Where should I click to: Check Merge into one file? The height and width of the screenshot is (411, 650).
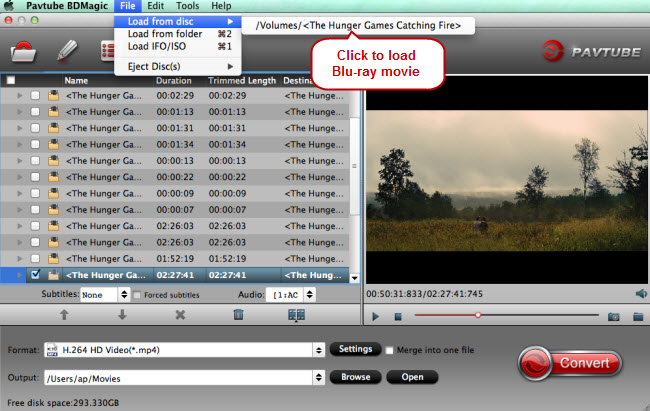pyautogui.click(x=391, y=350)
